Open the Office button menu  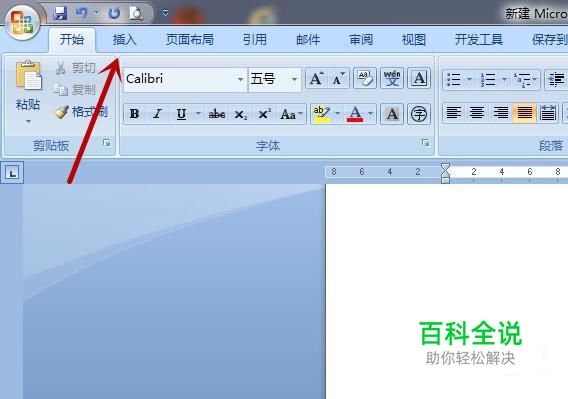[22, 22]
